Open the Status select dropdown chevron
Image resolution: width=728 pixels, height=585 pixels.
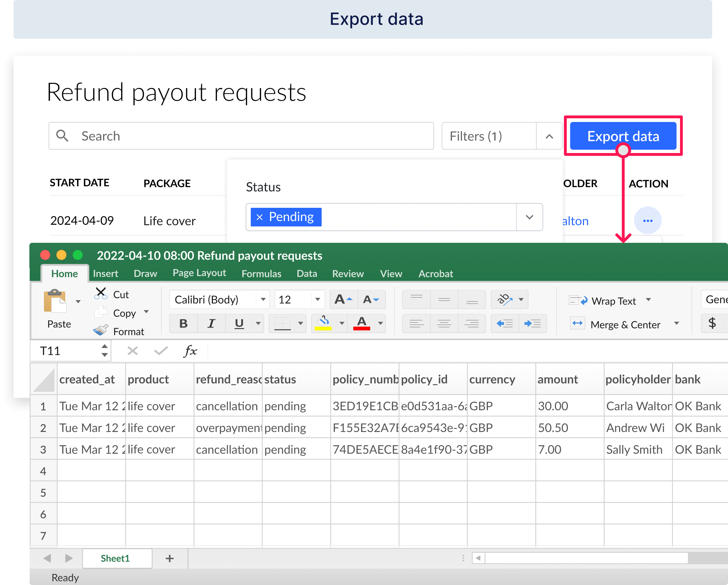point(529,217)
